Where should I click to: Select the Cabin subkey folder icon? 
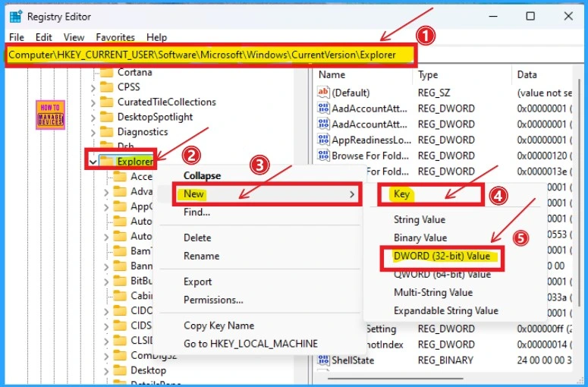pos(120,296)
